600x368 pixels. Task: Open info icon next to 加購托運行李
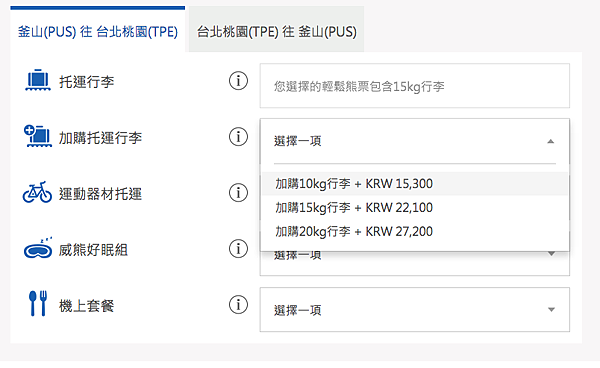(x=238, y=137)
